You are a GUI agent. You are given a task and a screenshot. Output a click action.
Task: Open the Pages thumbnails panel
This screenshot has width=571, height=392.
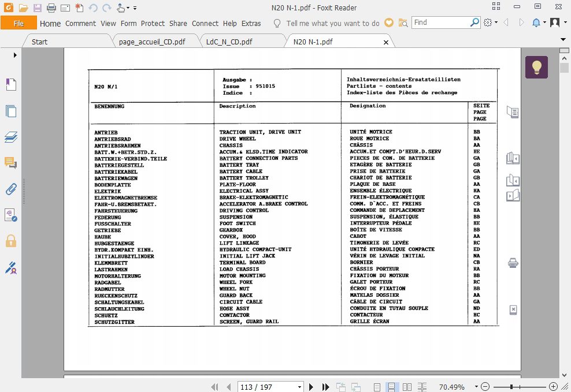tap(11, 111)
